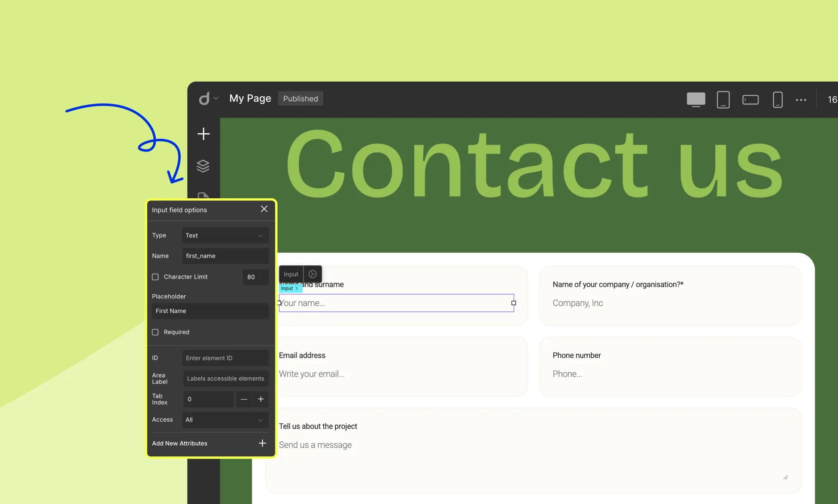Open the Layers panel icon
The height and width of the screenshot is (504, 838).
coord(203,166)
